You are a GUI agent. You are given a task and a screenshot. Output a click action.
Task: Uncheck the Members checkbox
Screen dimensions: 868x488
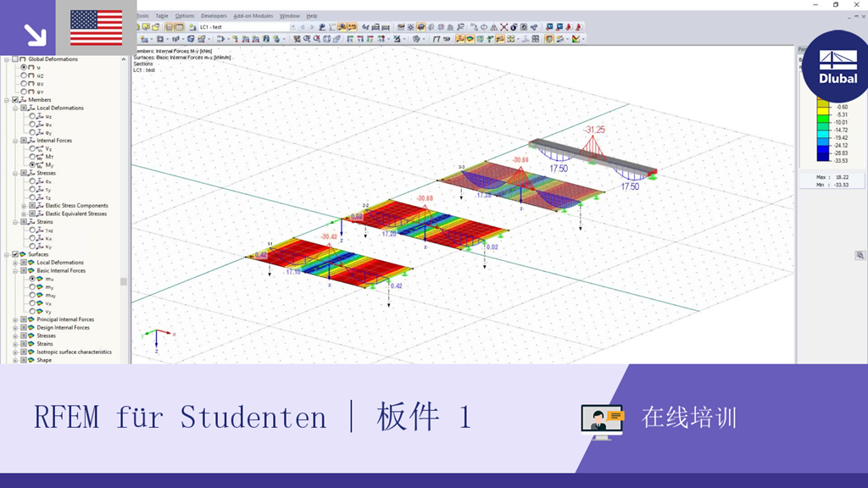coord(15,100)
